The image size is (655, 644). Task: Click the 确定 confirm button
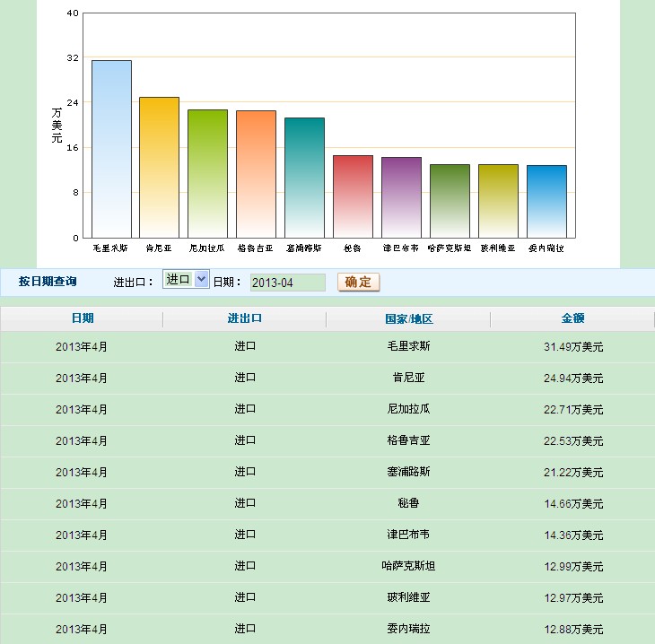pos(359,283)
